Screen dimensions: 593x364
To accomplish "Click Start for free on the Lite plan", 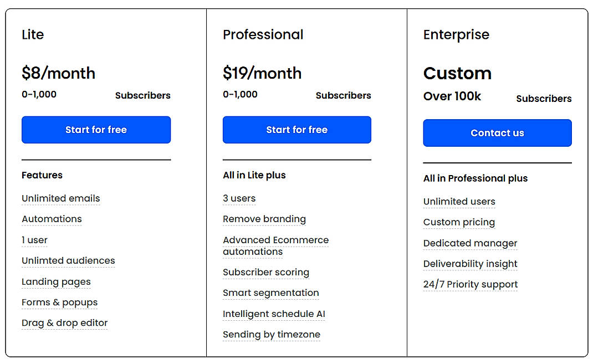I will click(x=96, y=130).
